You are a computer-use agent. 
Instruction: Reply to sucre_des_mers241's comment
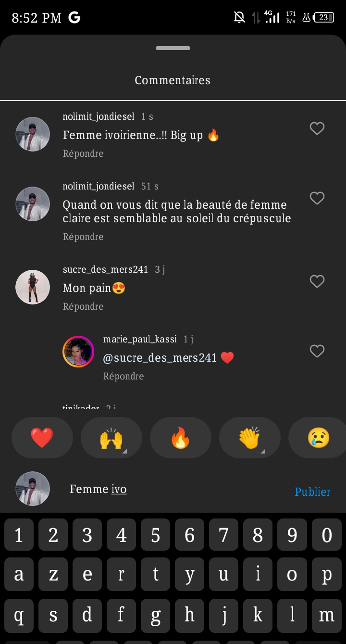point(83,306)
